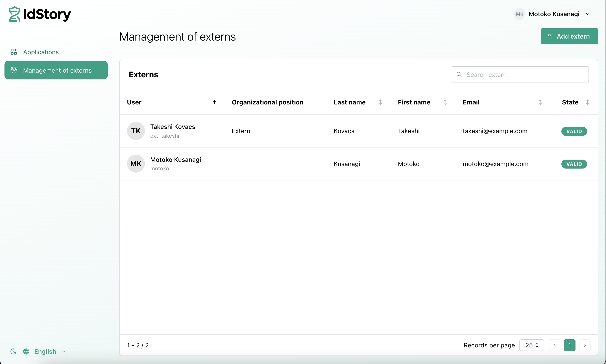Sort by First name column
This screenshot has height=364, width=606.
click(445, 102)
